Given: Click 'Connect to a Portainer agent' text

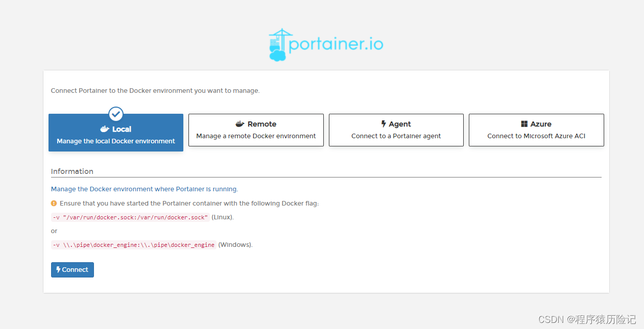Looking at the screenshot, I should point(396,136).
